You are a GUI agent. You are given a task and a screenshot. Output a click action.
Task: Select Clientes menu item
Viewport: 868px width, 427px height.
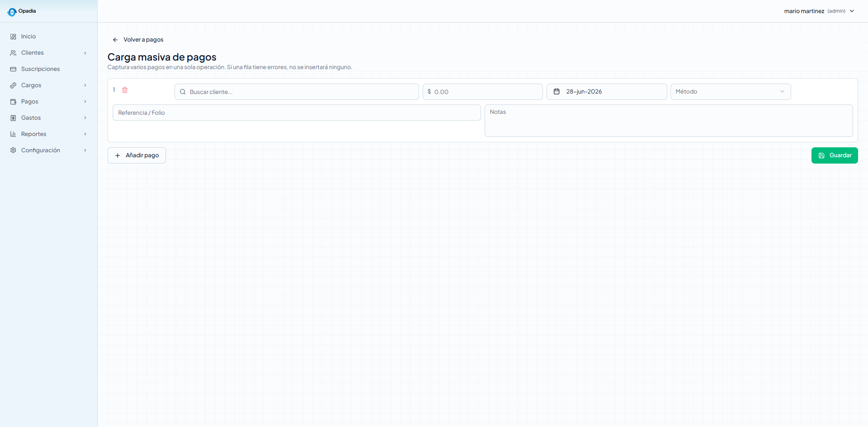click(x=48, y=53)
